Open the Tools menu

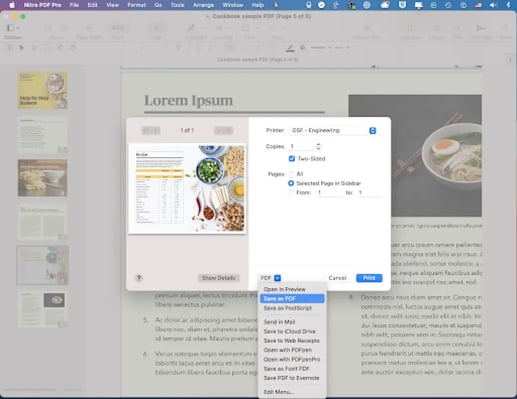pos(177,5)
